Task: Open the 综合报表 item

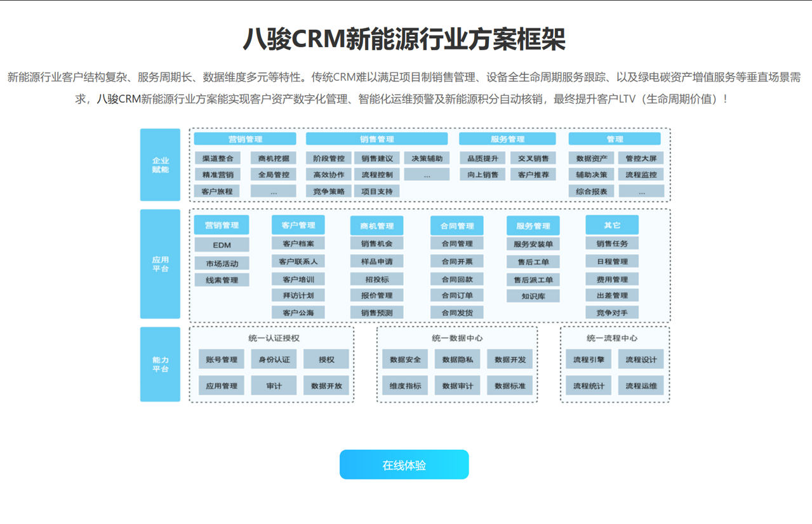Action: tap(591, 191)
